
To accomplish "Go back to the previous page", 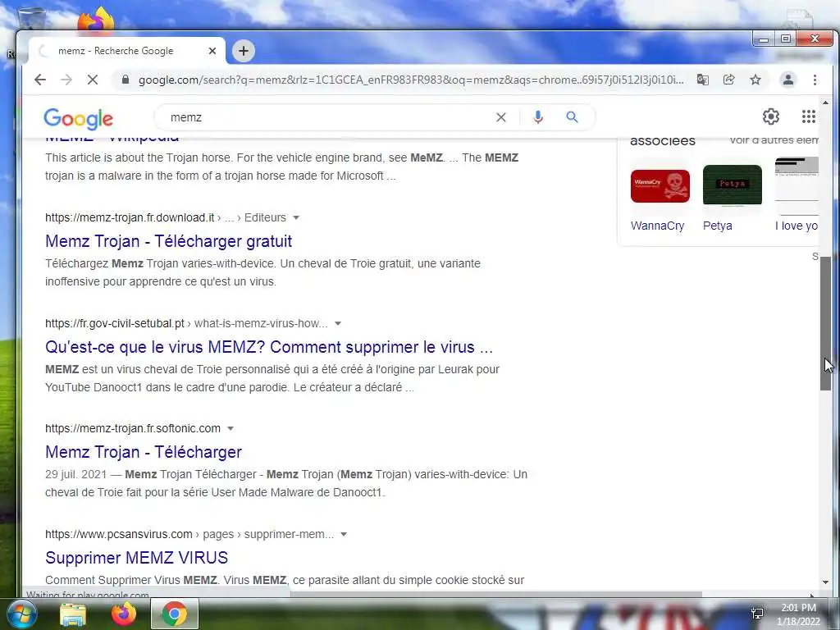I will (39, 80).
